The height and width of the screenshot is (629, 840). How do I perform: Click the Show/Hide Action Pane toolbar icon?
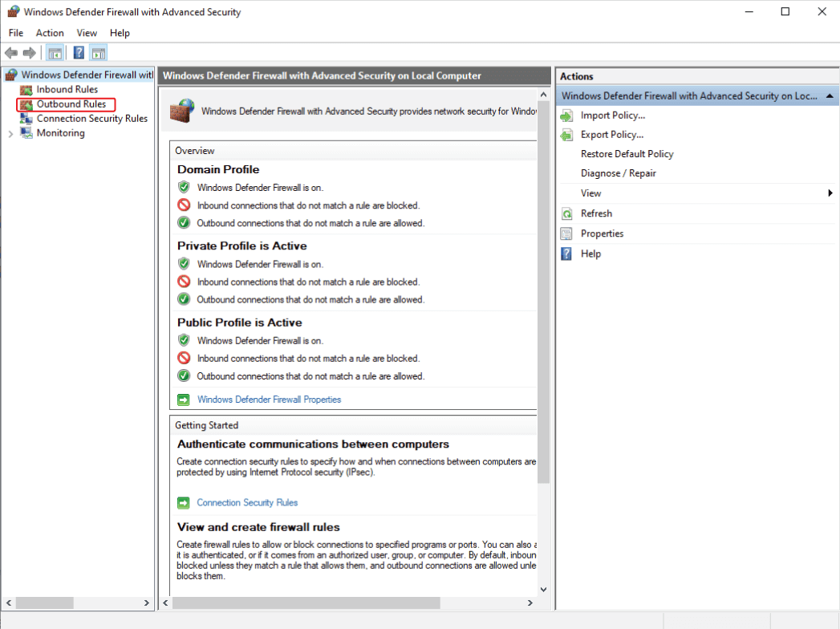pyautogui.click(x=98, y=52)
